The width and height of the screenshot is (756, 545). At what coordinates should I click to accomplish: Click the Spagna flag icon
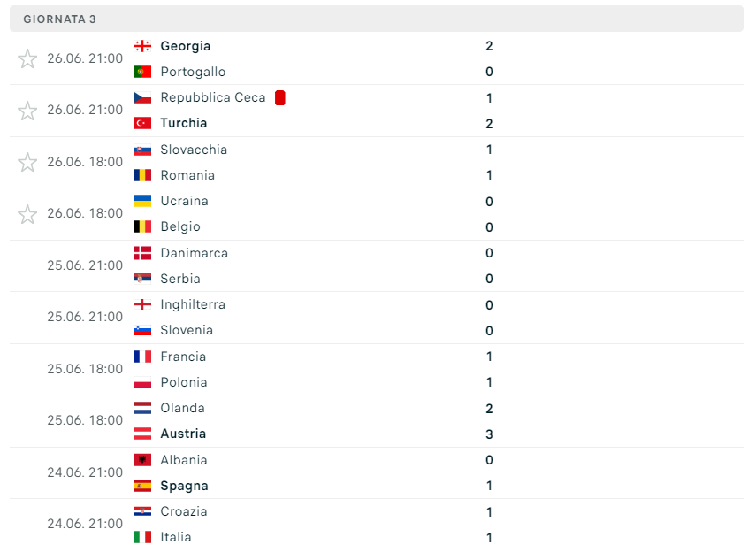point(142,485)
